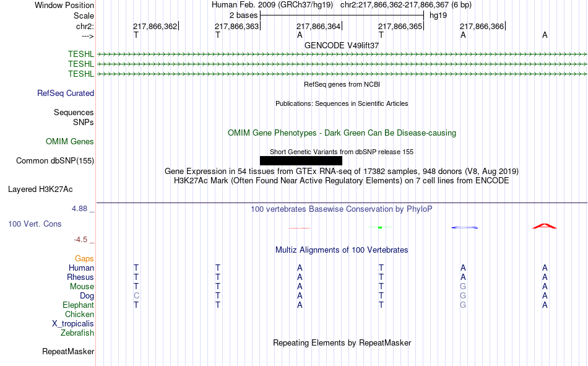Click position label 217,866,364
The image size is (588, 366).
pos(318,26)
